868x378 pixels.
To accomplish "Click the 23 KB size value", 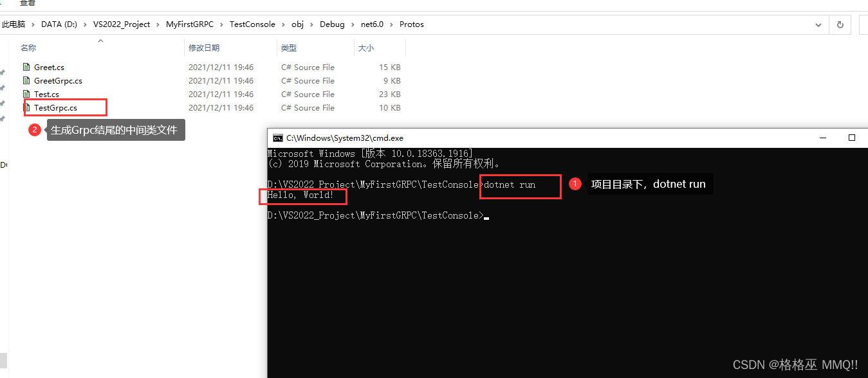I will [x=390, y=94].
